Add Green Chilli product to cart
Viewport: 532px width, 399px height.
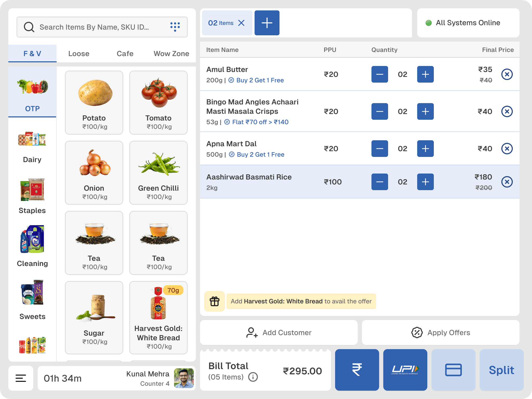coord(158,172)
